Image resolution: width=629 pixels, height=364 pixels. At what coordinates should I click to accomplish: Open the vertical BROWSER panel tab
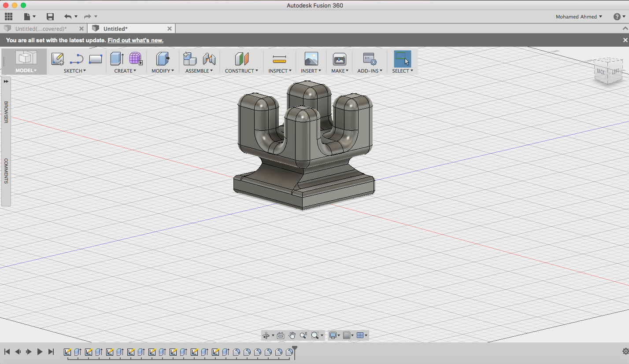[x=6, y=112]
